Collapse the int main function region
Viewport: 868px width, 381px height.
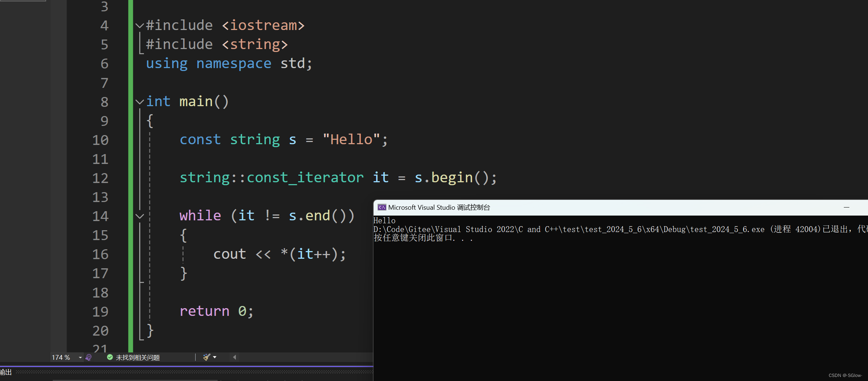[x=140, y=102]
